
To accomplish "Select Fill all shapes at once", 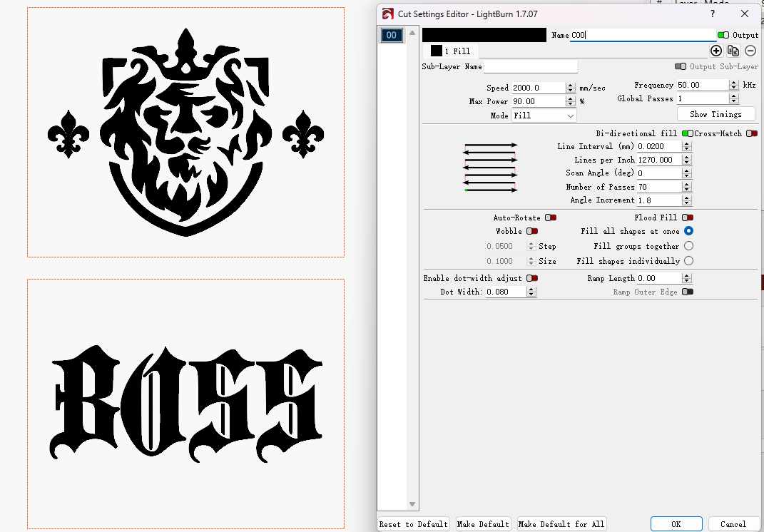I will 688,231.
